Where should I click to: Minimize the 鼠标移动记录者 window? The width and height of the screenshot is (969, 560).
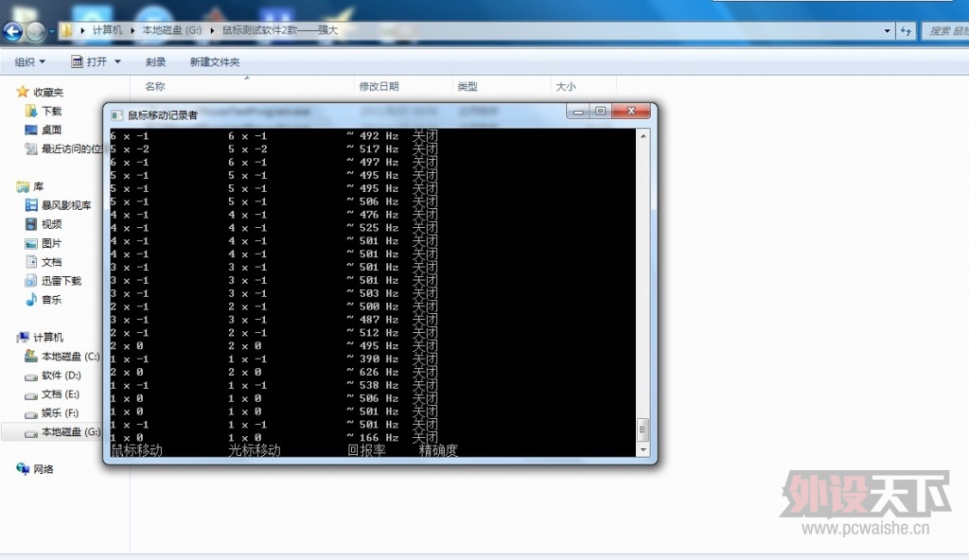(x=578, y=112)
